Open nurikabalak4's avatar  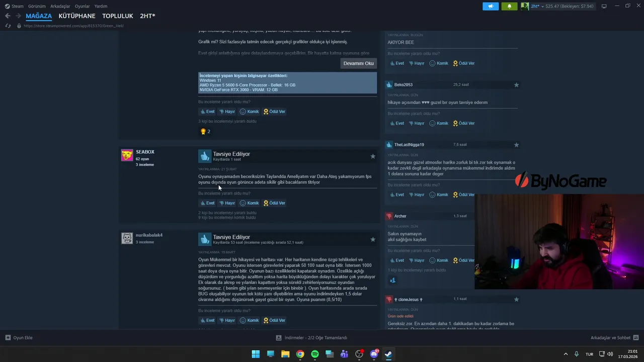127,238
